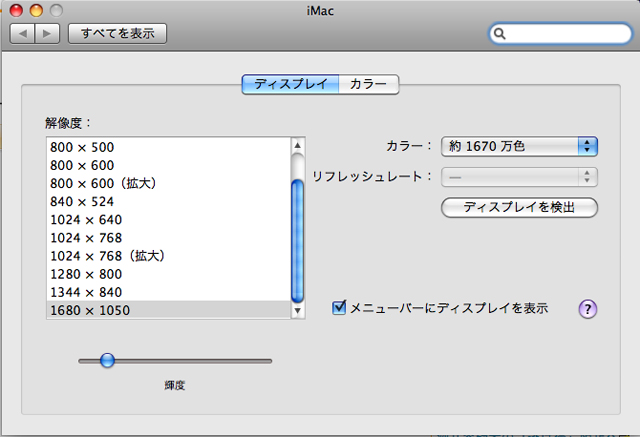Toggle メニューバーにディスプレイを表示 checkbox
The height and width of the screenshot is (437, 640).
[x=339, y=307]
